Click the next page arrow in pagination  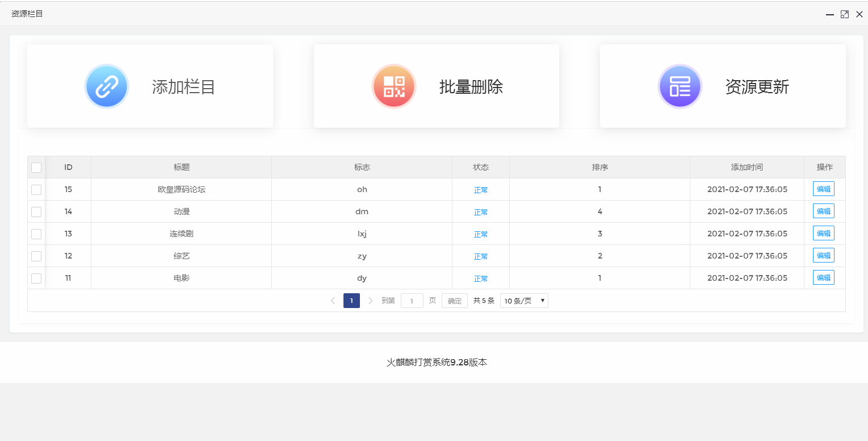[x=370, y=301]
